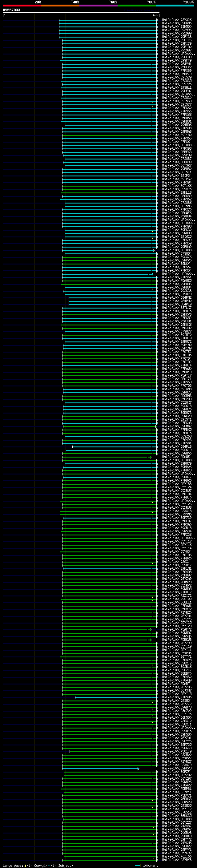Click the purple ~60% legend segment
The image size is (197, 868).
[x=98, y=6]
